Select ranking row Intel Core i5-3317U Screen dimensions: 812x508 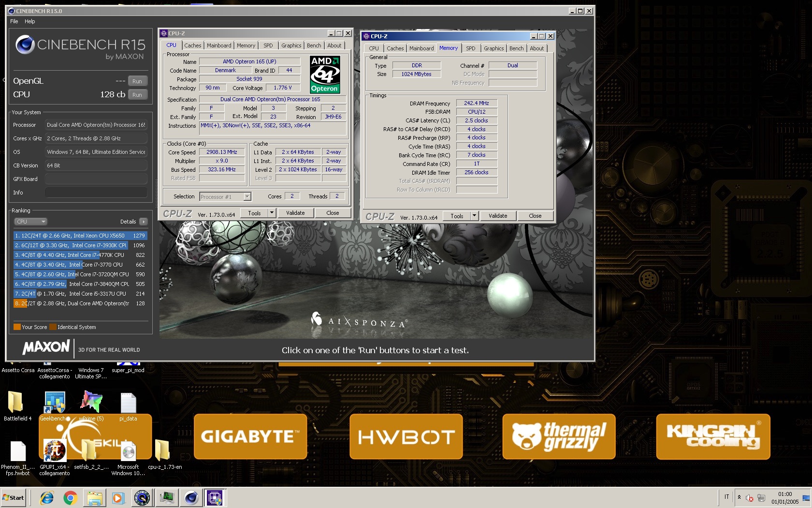pyautogui.click(x=80, y=294)
